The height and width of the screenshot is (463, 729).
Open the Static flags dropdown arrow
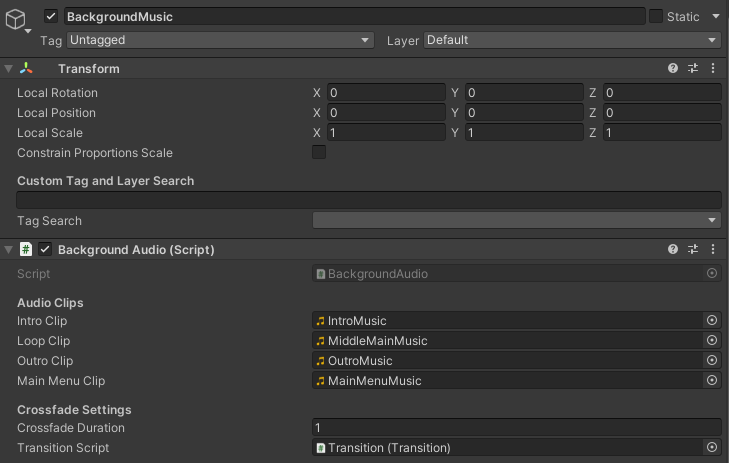(716, 16)
